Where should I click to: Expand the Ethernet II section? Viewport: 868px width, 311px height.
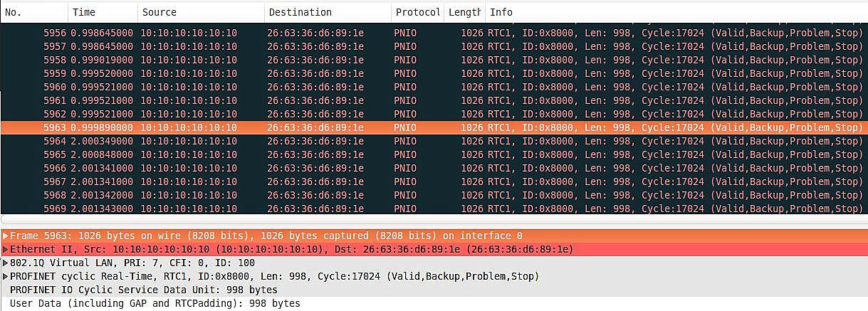click(6, 249)
